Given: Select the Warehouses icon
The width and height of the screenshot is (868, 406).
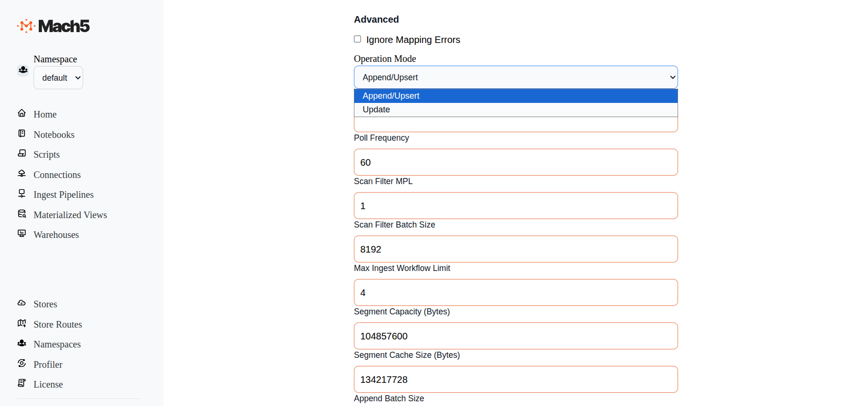Looking at the screenshot, I should pos(22,234).
